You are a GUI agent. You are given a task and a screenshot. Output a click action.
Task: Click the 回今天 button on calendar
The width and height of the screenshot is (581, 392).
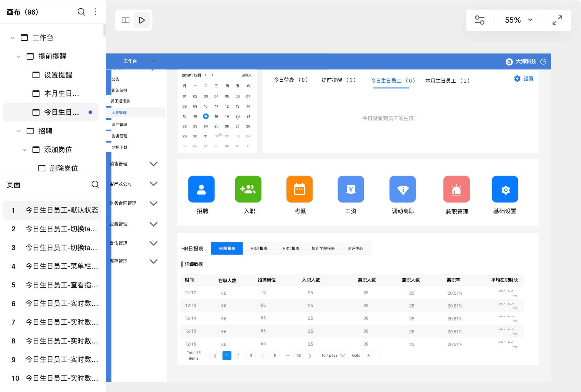click(247, 75)
